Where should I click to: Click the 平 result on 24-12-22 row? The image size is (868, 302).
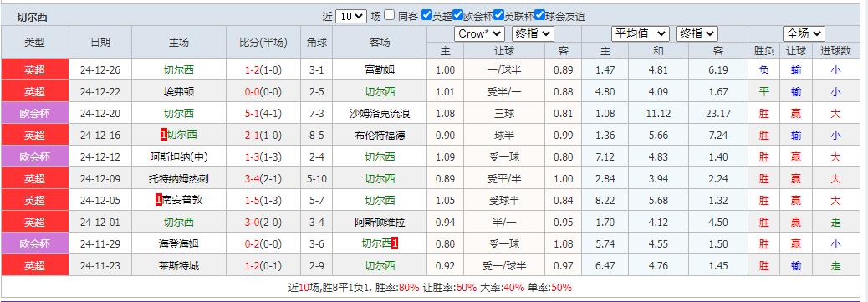764,92
